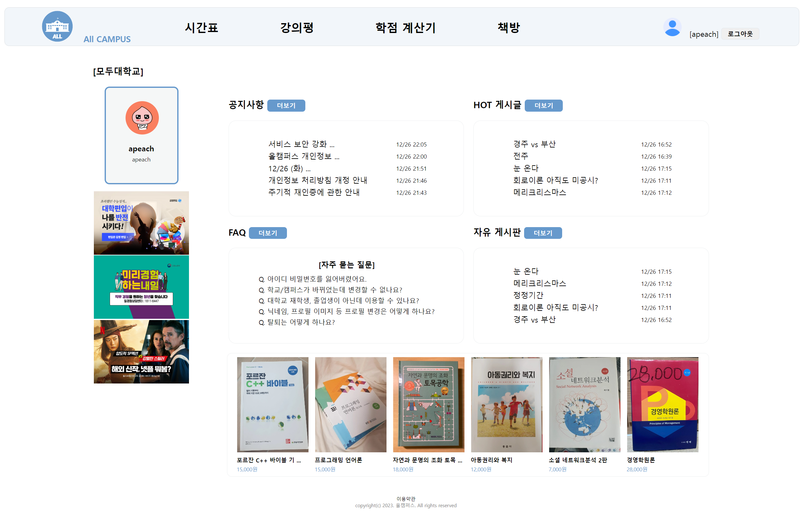The width and height of the screenshot is (812, 511).
Task: Open free board post '회로이론 아직도 미공시?'
Action: [556, 308]
